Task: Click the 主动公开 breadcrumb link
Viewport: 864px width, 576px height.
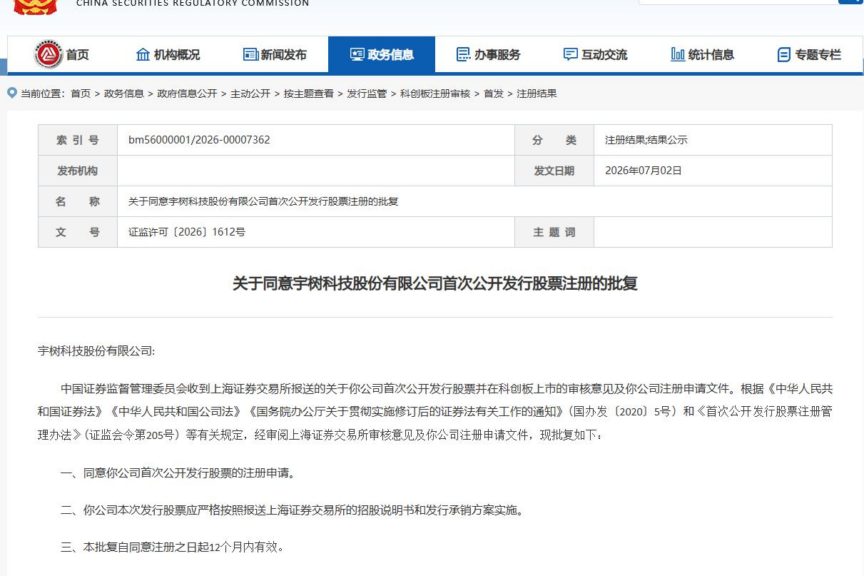Action: (x=250, y=94)
